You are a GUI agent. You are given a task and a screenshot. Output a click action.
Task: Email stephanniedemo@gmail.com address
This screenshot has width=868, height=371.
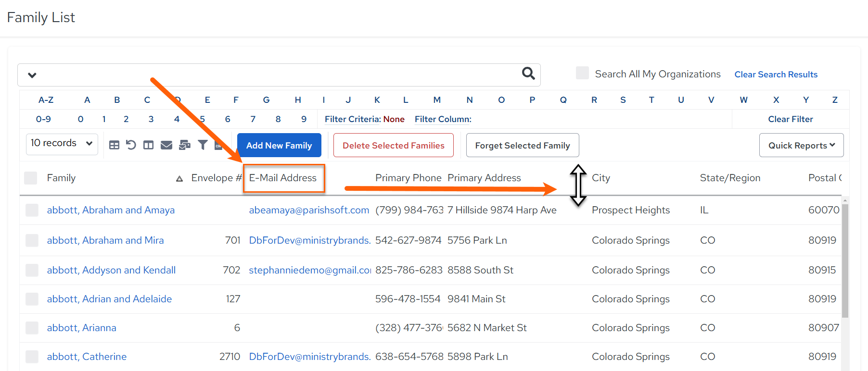coord(310,270)
